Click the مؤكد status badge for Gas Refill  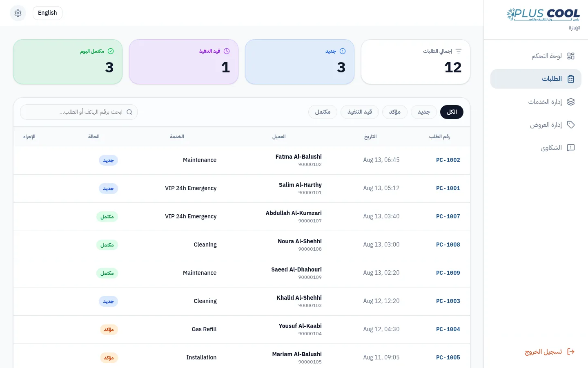pyautogui.click(x=109, y=330)
